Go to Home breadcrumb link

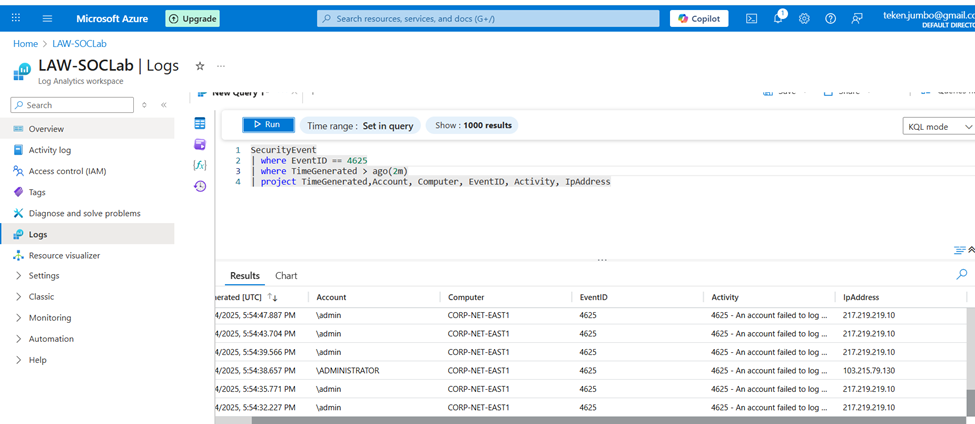(x=25, y=44)
